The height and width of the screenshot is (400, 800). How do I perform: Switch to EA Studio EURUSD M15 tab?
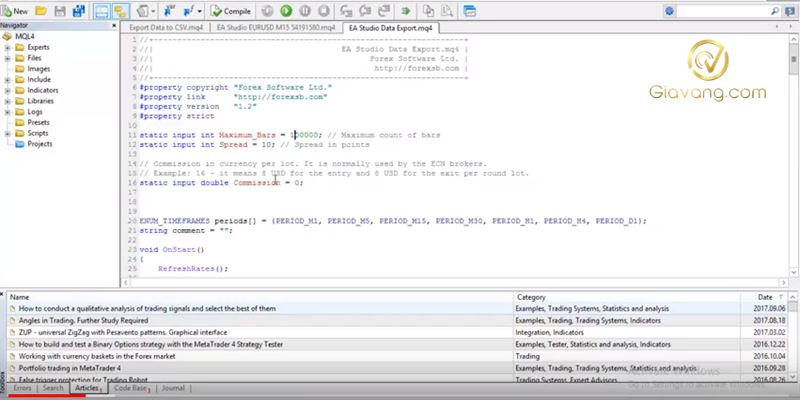[276, 28]
